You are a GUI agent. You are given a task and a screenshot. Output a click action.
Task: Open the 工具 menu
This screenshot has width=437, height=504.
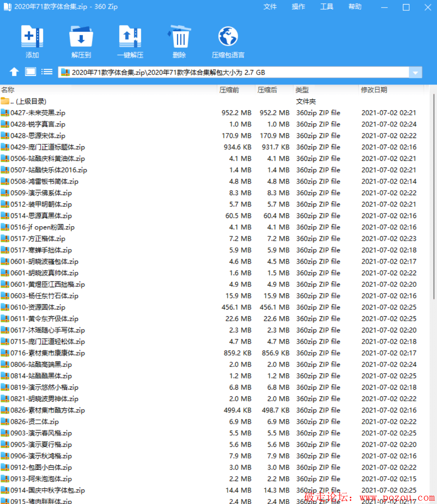327,7
